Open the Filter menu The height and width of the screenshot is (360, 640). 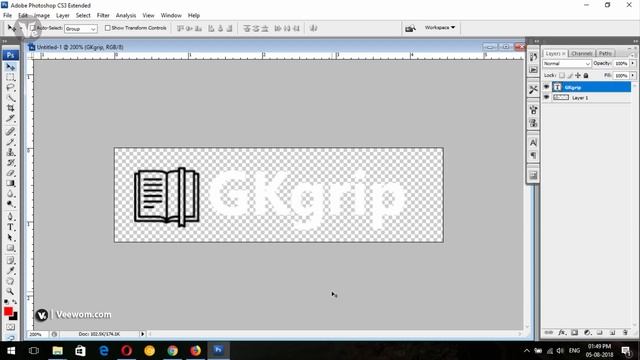click(103, 16)
